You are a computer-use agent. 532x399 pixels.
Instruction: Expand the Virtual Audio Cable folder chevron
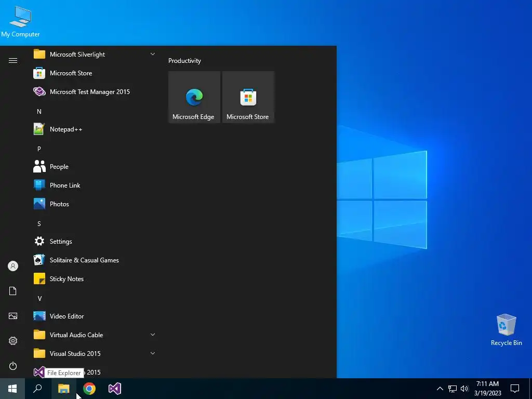click(x=153, y=335)
